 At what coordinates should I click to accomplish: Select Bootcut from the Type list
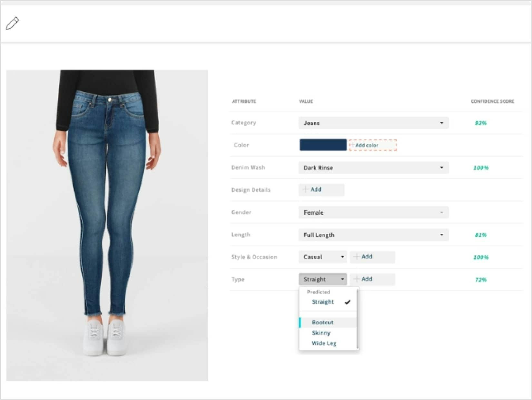pos(323,322)
